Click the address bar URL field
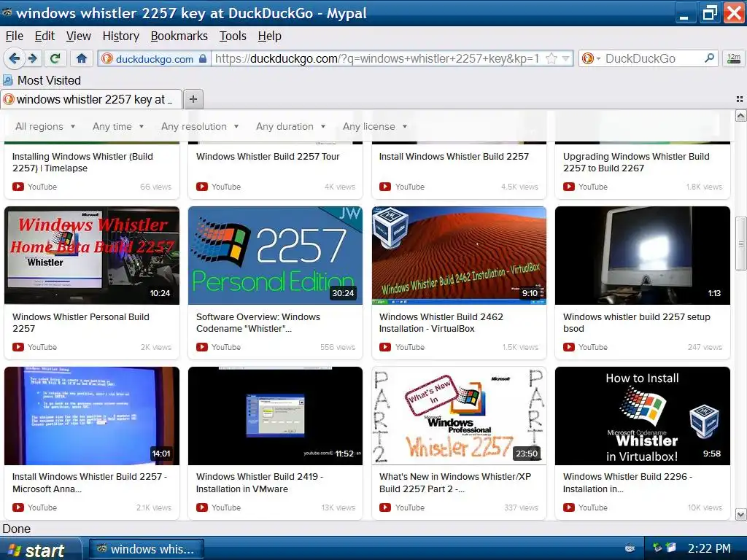 376,58
